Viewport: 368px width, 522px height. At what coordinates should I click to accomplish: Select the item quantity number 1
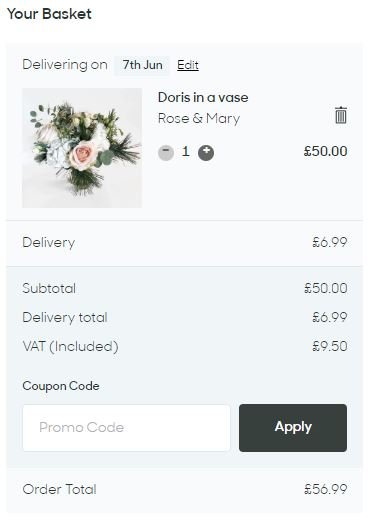[x=186, y=152]
